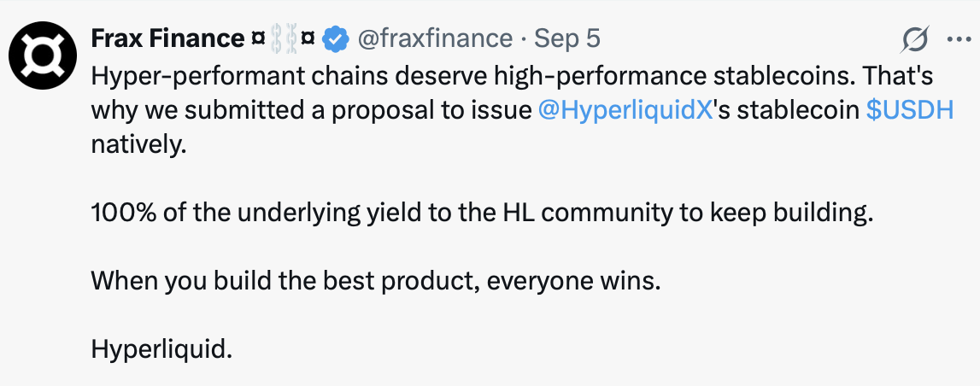Click the first ¤ symbol after Frax Finance

259,38
